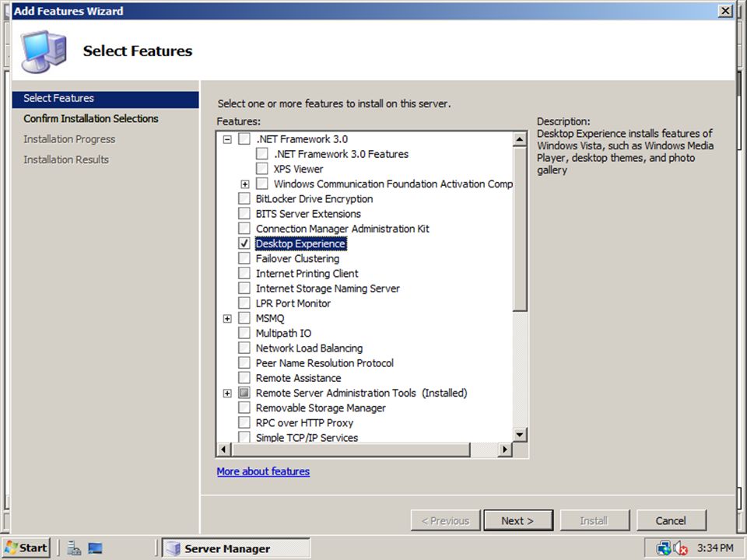This screenshot has width=747, height=560.
Task: Check Connection Manager Administration Kit checkbox
Action: pos(244,229)
